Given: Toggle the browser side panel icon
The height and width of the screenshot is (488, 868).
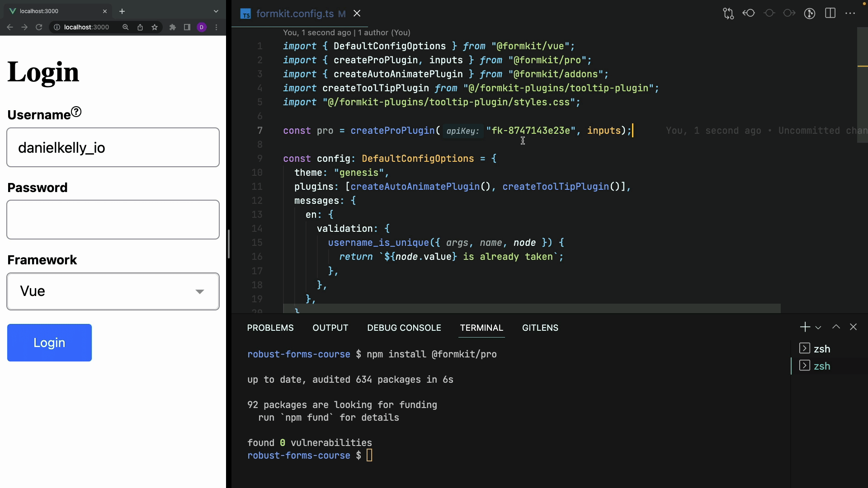Looking at the screenshot, I should pos(187,27).
